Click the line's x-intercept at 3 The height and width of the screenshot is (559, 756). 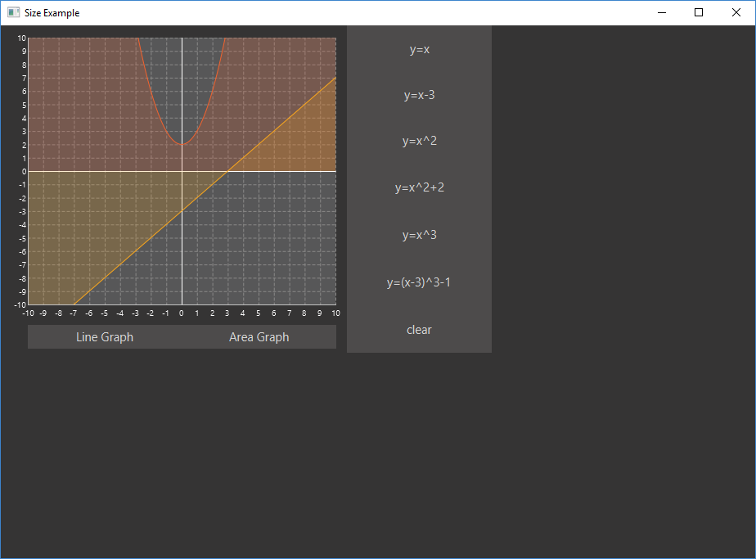coord(228,171)
